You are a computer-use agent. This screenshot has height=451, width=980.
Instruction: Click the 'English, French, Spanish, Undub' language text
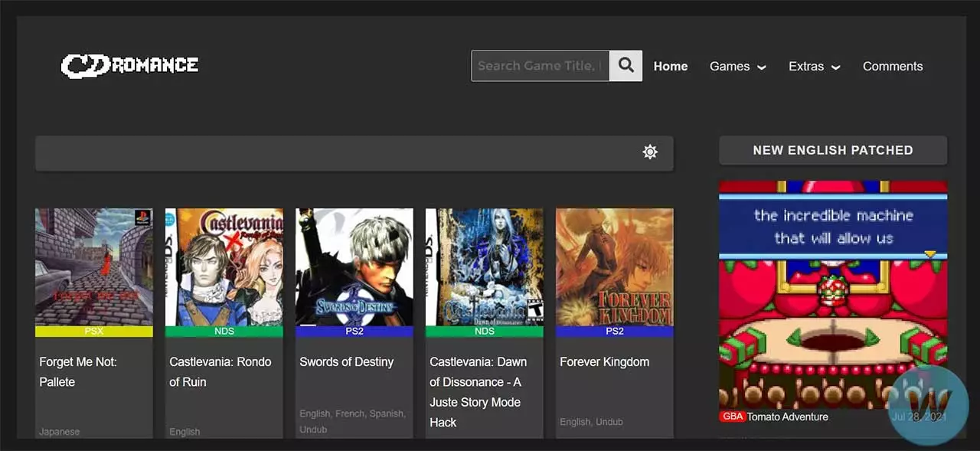coord(352,421)
